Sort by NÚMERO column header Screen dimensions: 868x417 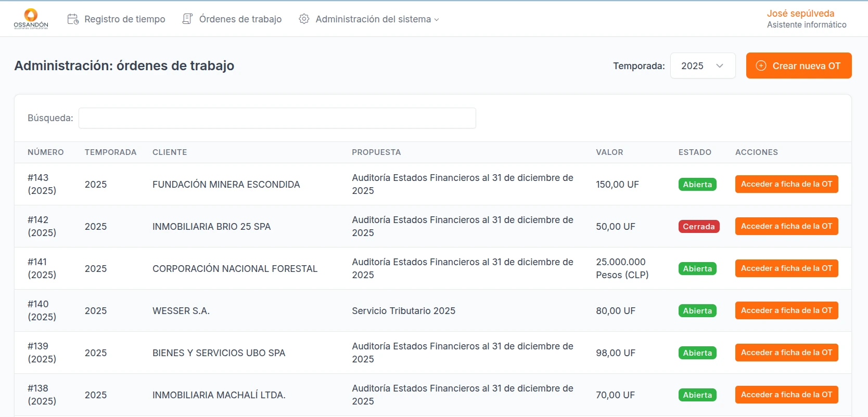(x=46, y=152)
